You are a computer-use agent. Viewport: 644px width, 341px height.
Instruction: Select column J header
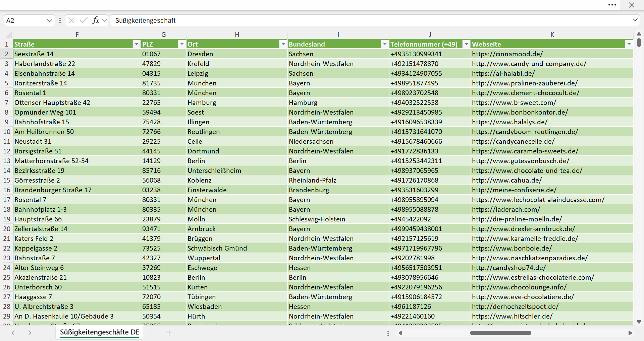(x=430, y=35)
